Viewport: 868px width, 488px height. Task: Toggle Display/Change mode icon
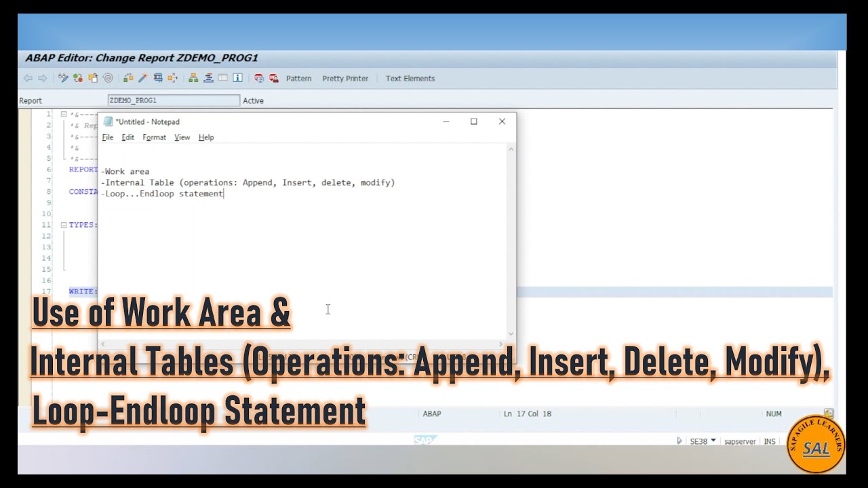point(63,78)
